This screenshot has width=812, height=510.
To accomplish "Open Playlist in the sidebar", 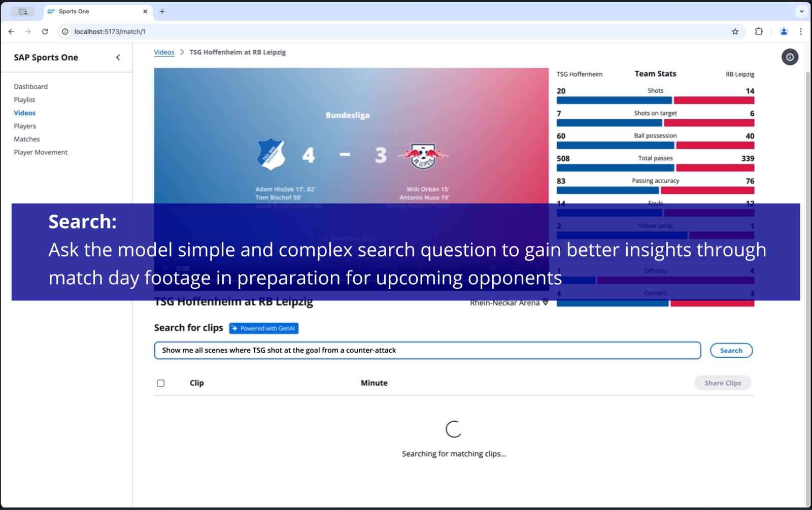I will tap(24, 100).
